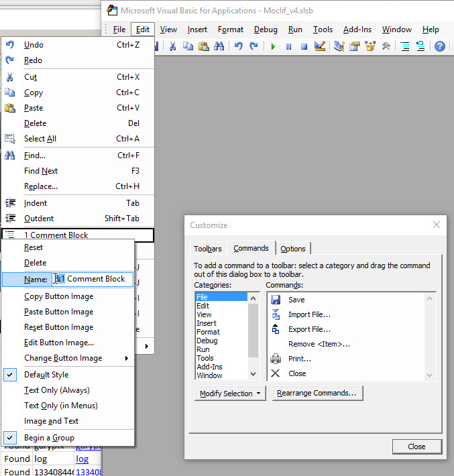Switch to the Toolbars tab
Image resolution: width=454 pixels, height=476 pixels.
tap(207, 249)
